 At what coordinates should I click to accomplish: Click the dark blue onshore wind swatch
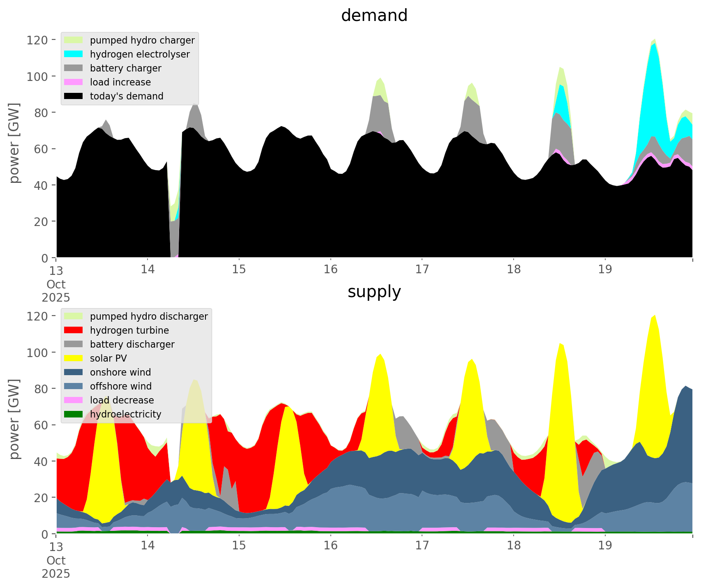tap(73, 372)
